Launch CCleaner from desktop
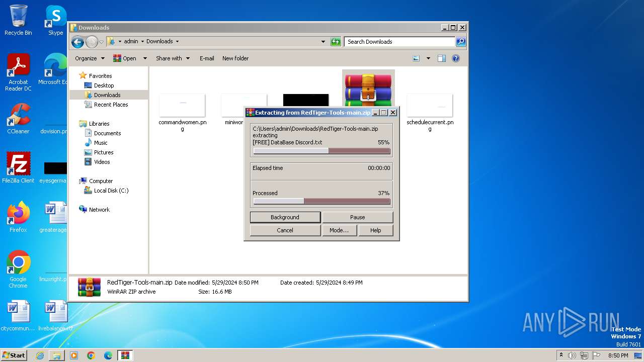The image size is (644, 362). (18, 119)
